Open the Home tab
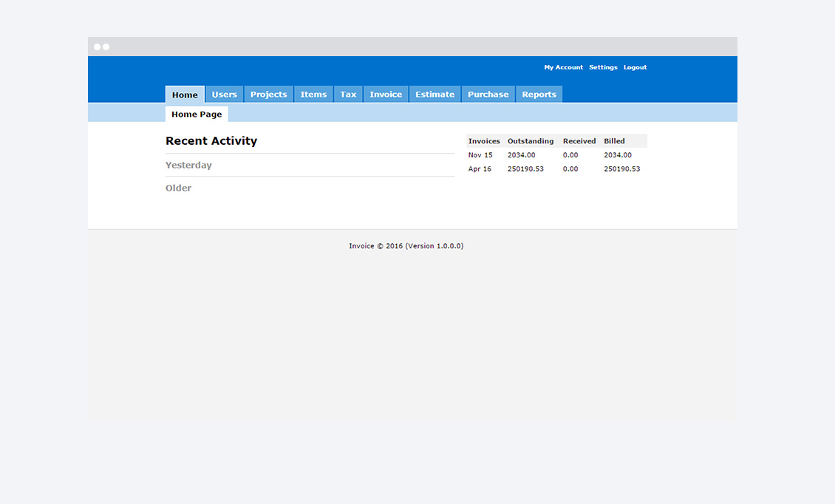 tap(185, 95)
